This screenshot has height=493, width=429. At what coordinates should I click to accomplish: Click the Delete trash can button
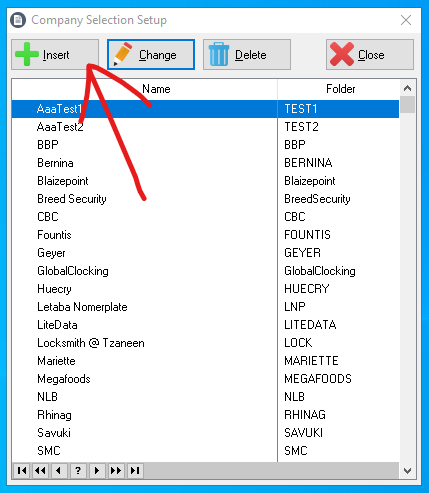[x=247, y=55]
